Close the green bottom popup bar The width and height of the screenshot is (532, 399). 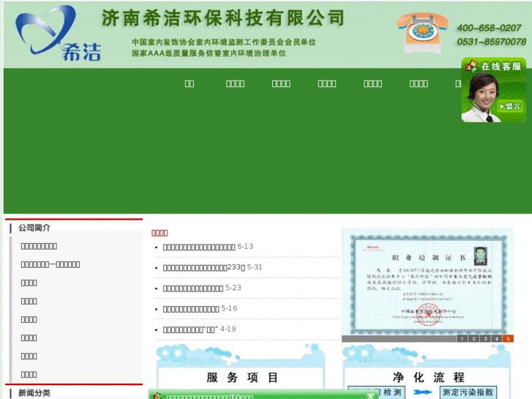[370, 396]
